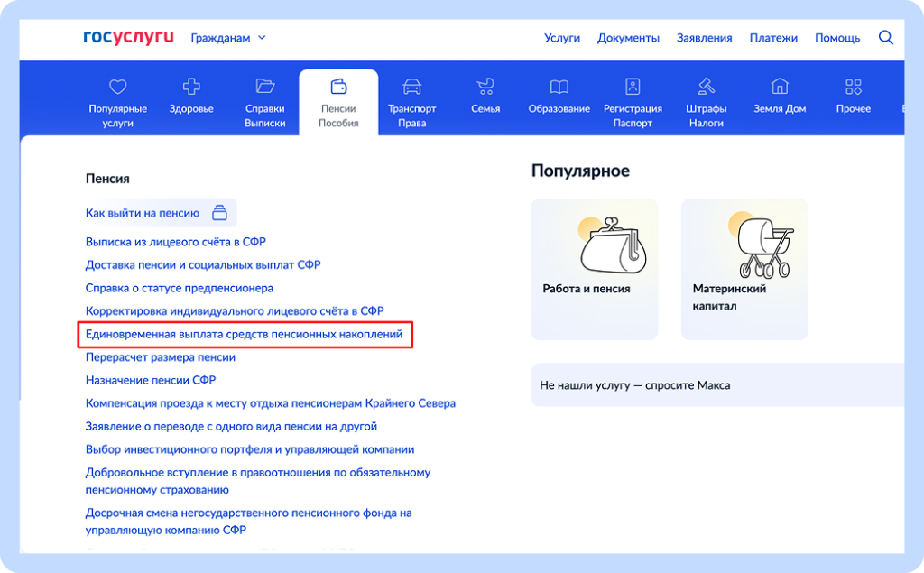Open Единовременная выплата средств пенсионных накоплений
Image resolution: width=924 pixels, height=573 pixels.
244,334
